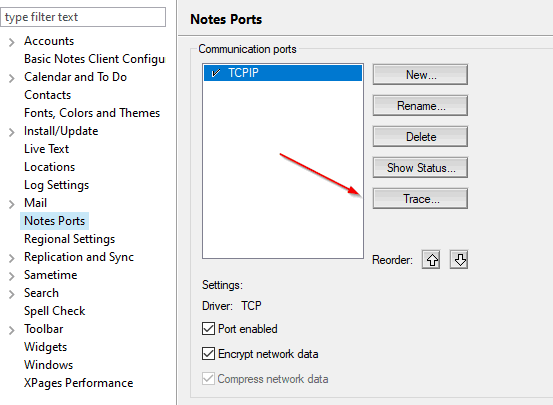Expand the Toolbar preferences node
This screenshot has height=405, width=553.
click(x=12, y=330)
